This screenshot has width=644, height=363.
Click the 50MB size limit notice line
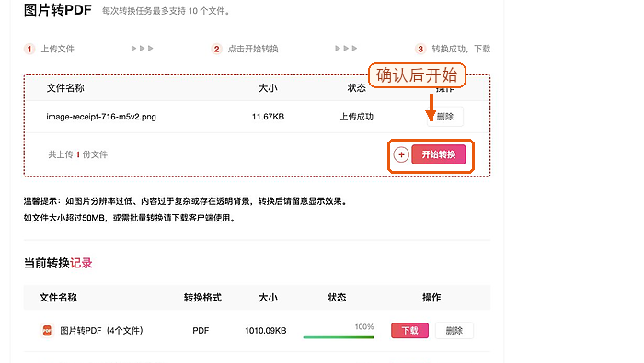tap(130, 218)
